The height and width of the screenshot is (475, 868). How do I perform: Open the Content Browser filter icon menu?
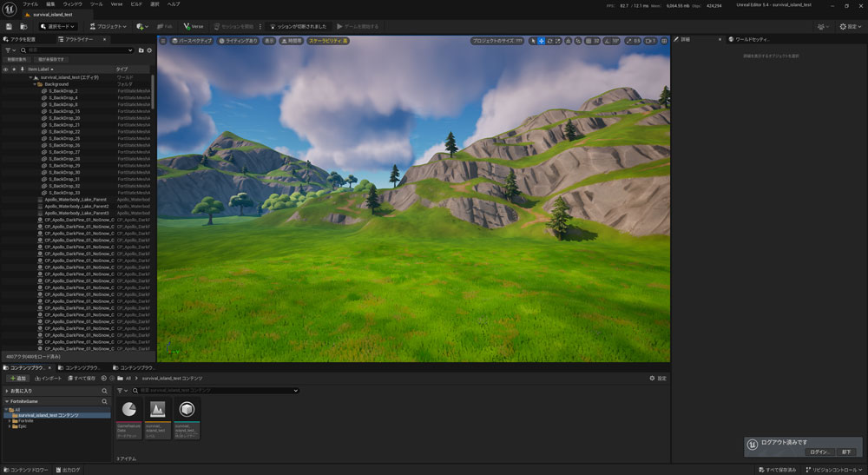click(x=122, y=391)
